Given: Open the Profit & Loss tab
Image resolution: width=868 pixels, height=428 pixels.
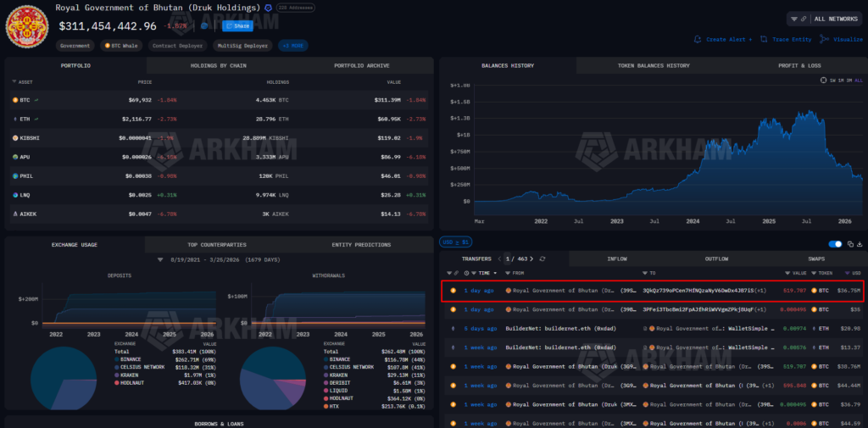Looking at the screenshot, I should (799, 65).
